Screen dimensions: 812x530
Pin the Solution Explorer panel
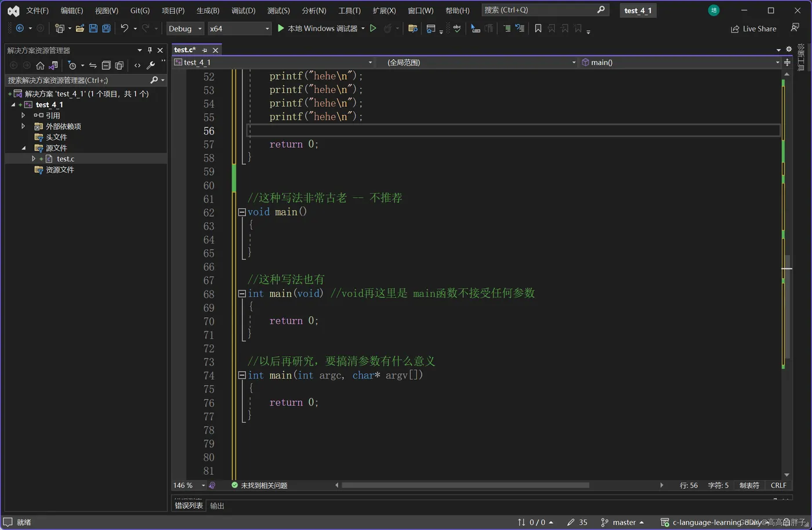(150, 50)
